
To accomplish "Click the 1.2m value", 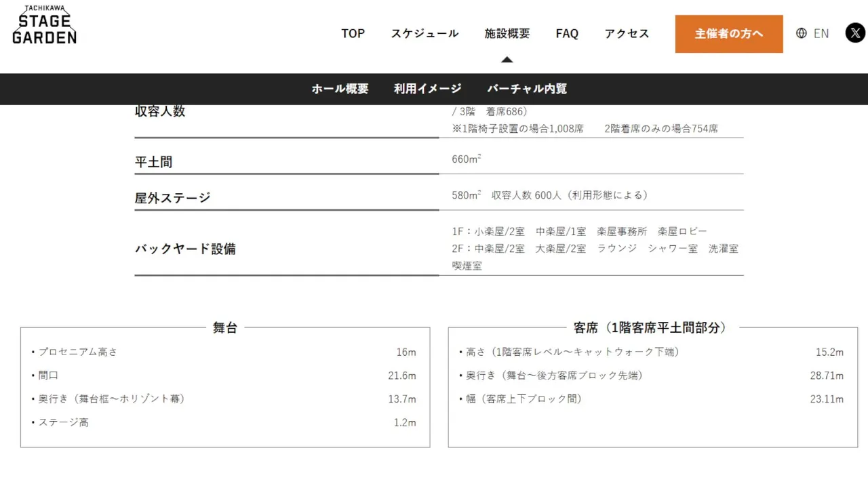I will (405, 422).
